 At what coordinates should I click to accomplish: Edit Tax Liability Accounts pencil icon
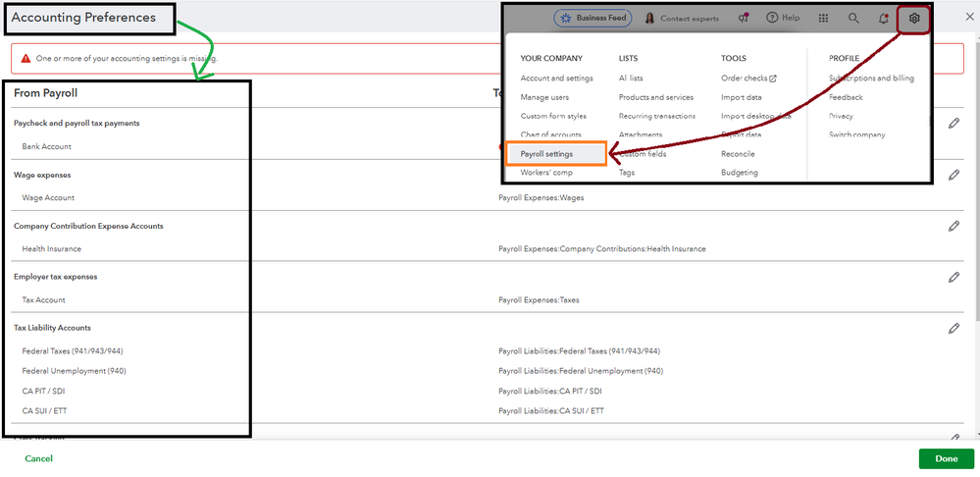pos(954,328)
